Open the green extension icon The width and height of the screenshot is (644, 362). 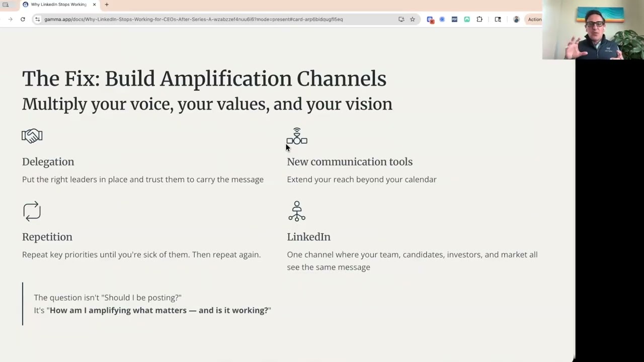pos(467,19)
